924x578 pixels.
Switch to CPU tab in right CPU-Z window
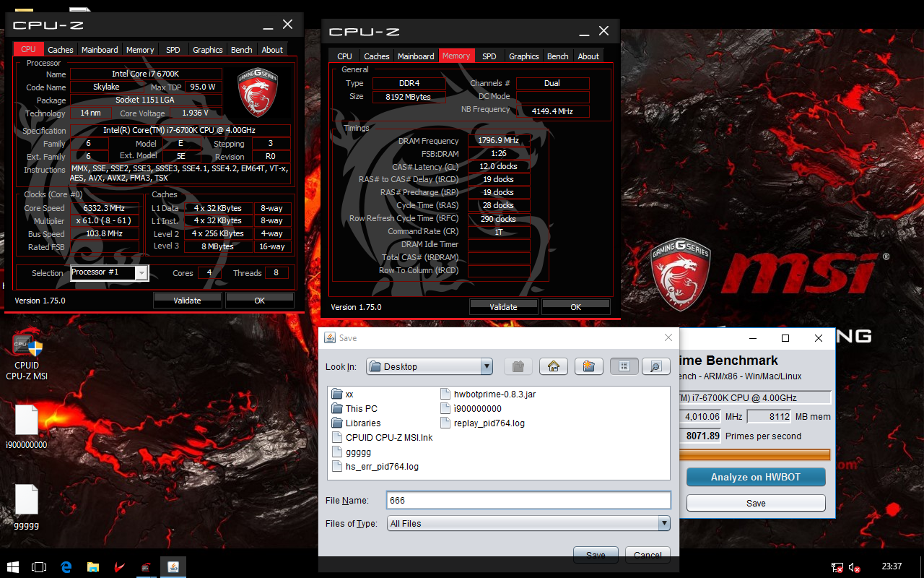point(345,56)
